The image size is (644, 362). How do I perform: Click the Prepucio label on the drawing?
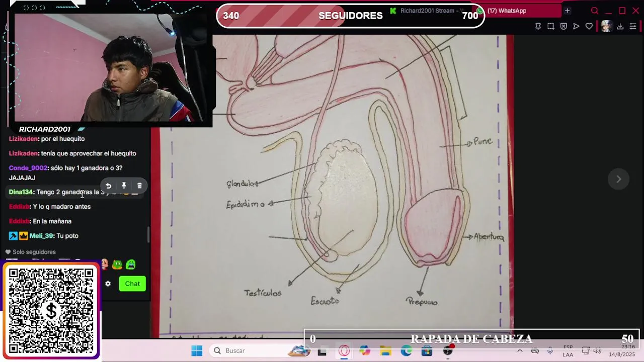(422, 302)
